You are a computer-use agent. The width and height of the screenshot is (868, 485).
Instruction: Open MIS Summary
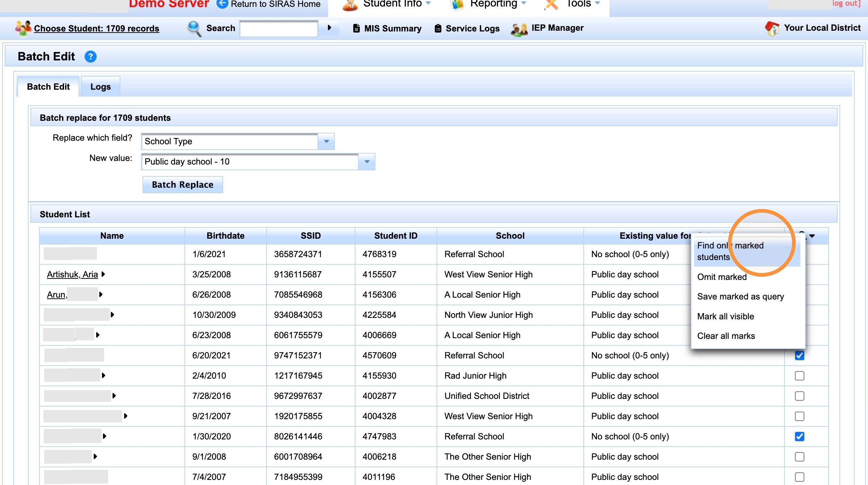(x=393, y=29)
